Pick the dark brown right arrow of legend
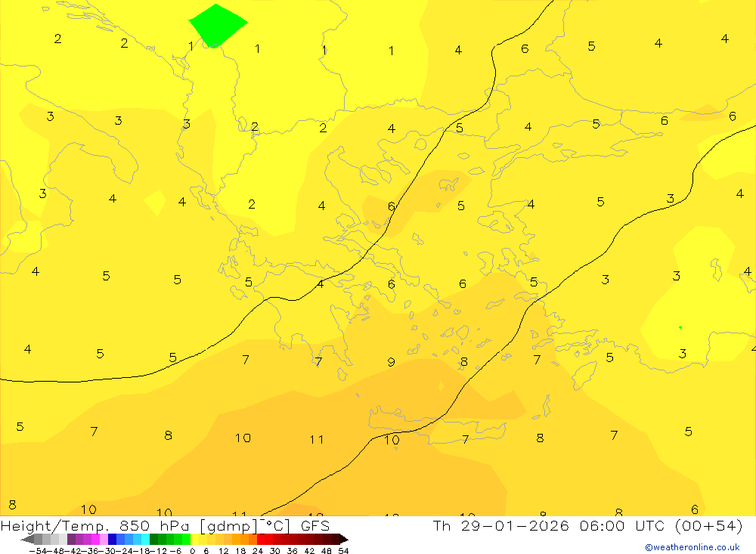The width and height of the screenshot is (756, 554). coord(344,539)
